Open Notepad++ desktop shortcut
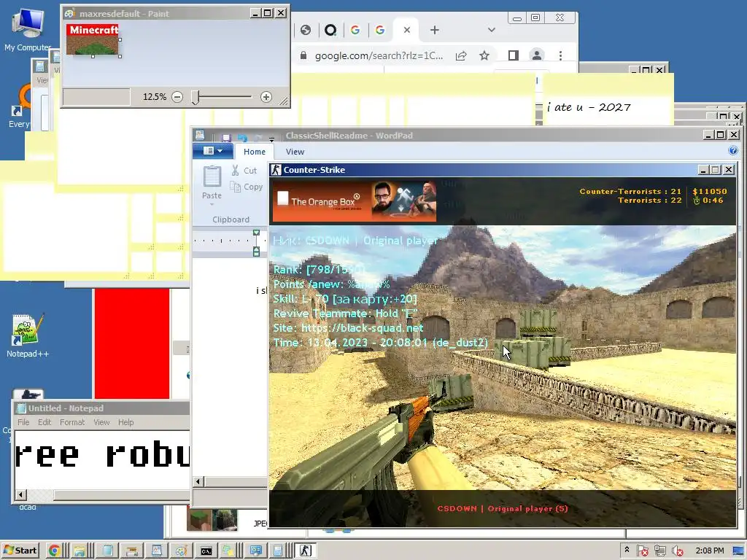 [27, 335]
